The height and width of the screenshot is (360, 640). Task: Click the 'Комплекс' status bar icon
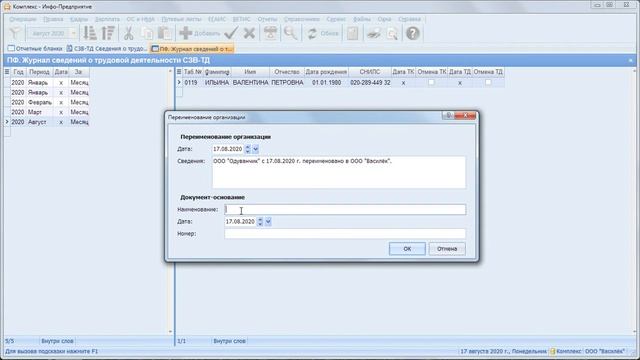point(552,351)
